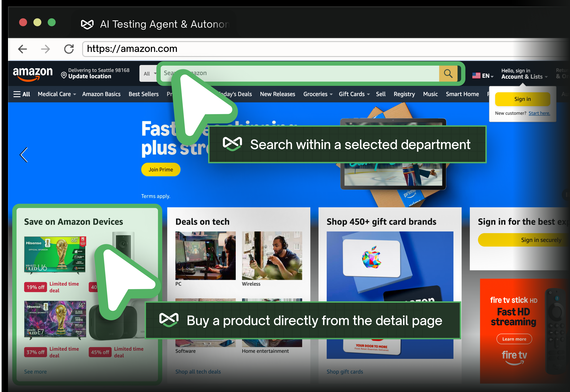Click the yellow Sign in button
Viewport: 570px width, 392px height.
tap(522, 99)
